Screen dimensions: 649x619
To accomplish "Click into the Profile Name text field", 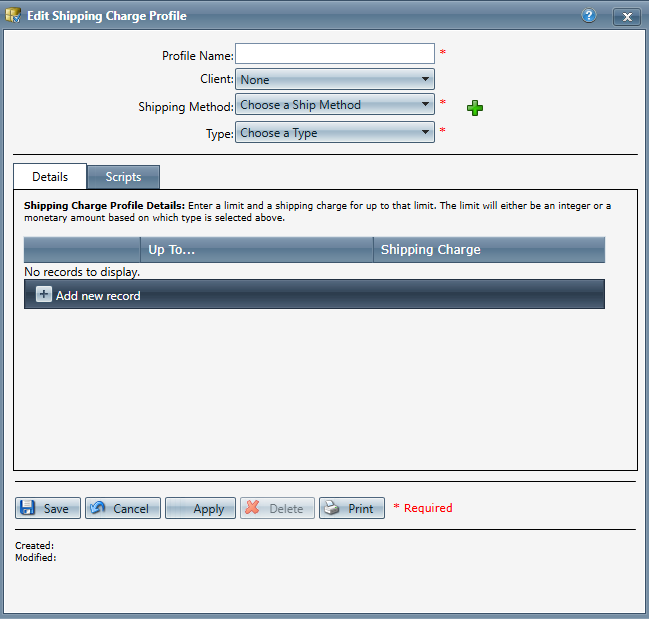I will coord(334,54).
